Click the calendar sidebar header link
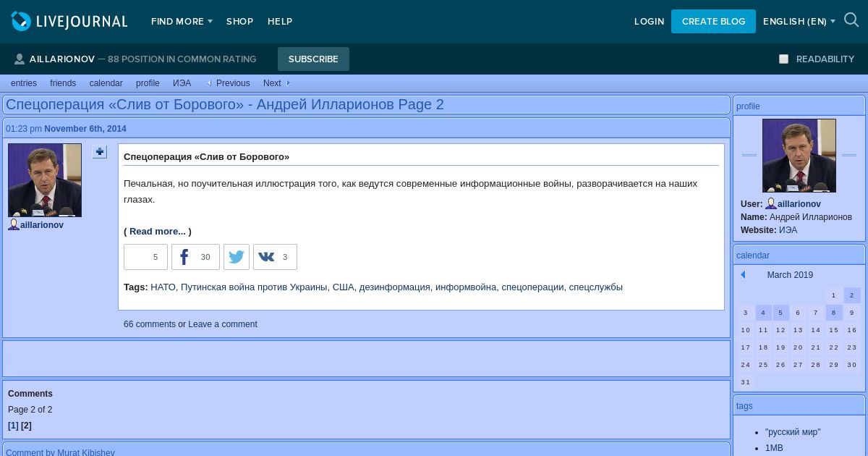 (x=753, y=256)
